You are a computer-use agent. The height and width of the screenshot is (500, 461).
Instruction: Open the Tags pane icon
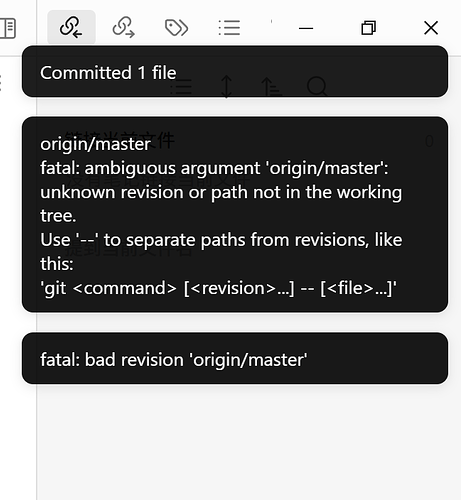[176, 27]
